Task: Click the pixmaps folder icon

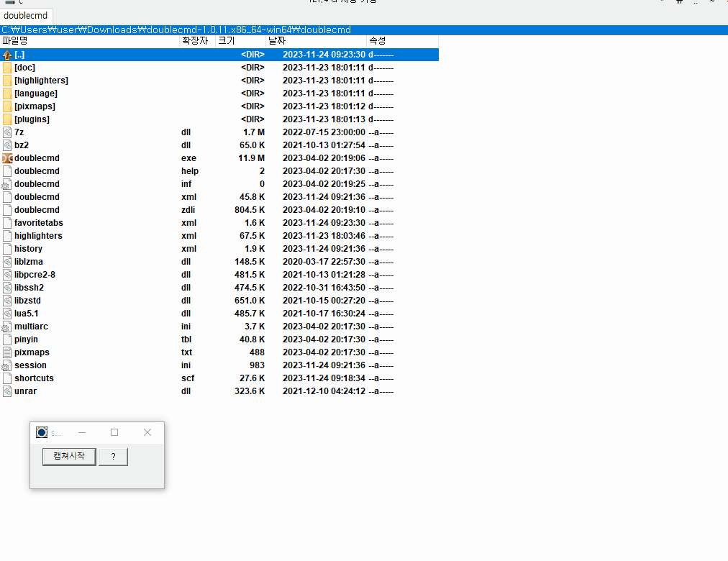Action: 7,106
